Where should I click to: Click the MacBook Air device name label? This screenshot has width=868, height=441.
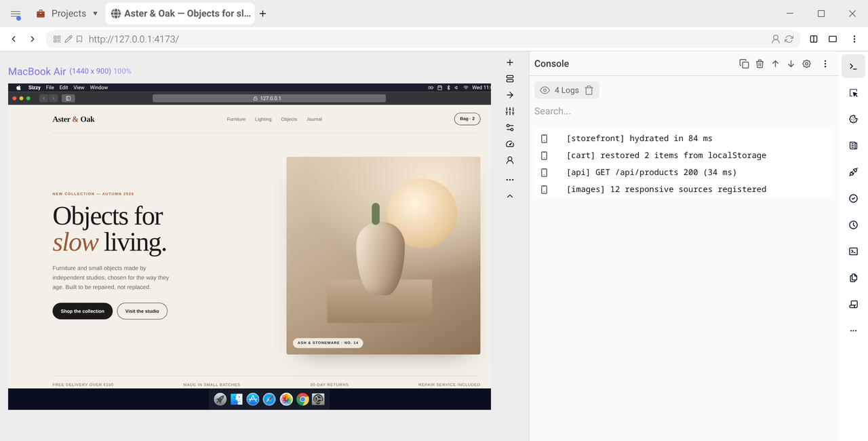[37, 71]
